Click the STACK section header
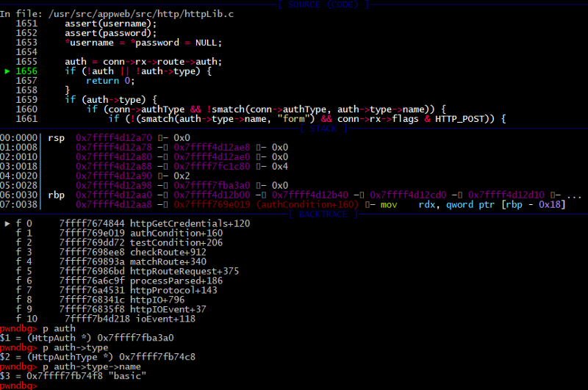The width and height of the screenshot is (588, 390). point(323,129)
